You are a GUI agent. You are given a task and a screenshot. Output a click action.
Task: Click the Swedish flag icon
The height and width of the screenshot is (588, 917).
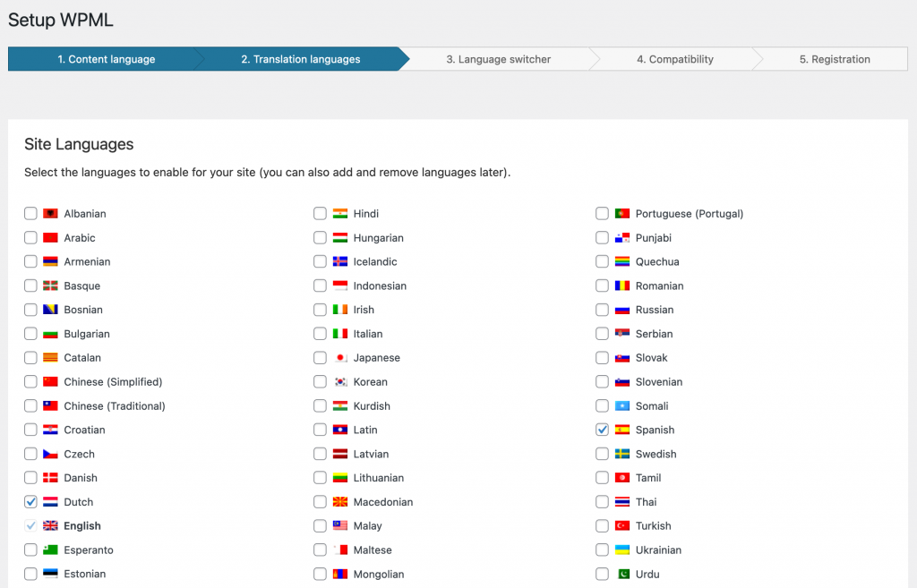point(622,454)
